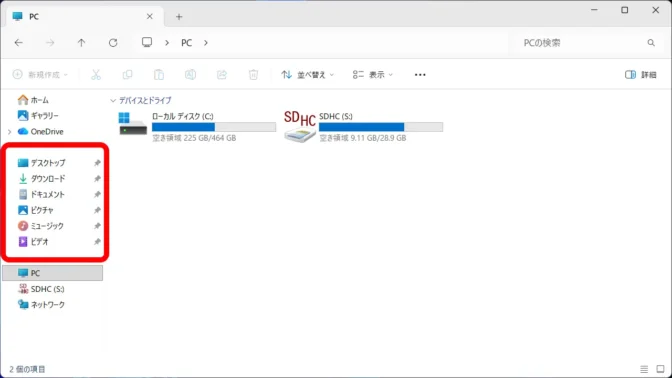This screenshot has width=672, height=378.
Task: Click the C: drive usage bar
Action: pyautogui.click(x=214, y=127)
